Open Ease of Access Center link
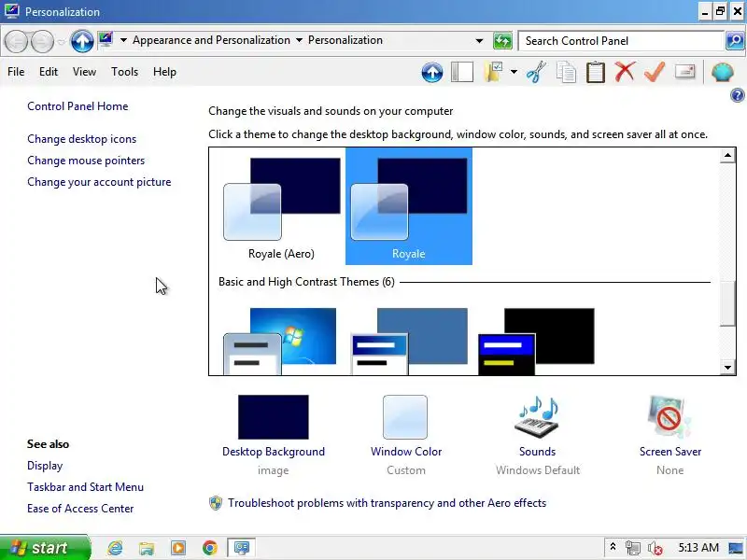 [x=80, y=509]
